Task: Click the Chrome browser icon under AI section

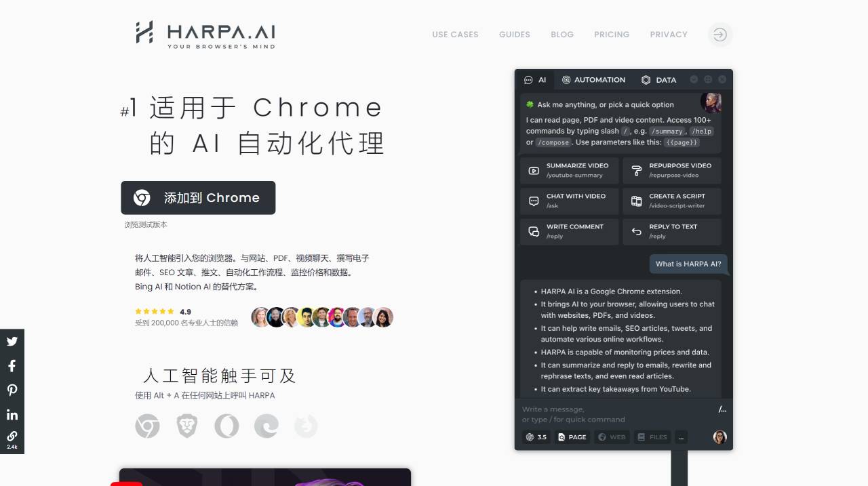Action: click(x=147, y=426)
